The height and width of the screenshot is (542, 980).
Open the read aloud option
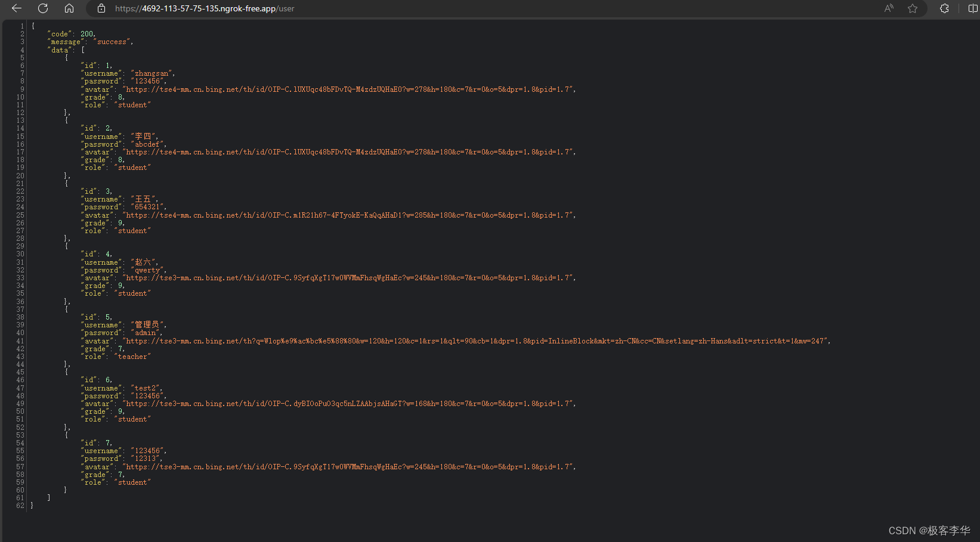(x=889, y=8)
